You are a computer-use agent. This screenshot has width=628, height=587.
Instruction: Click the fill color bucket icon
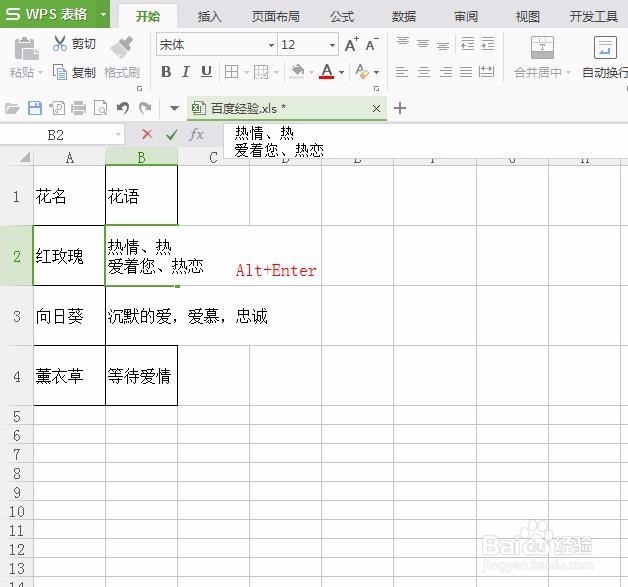(x=297, y=72)
